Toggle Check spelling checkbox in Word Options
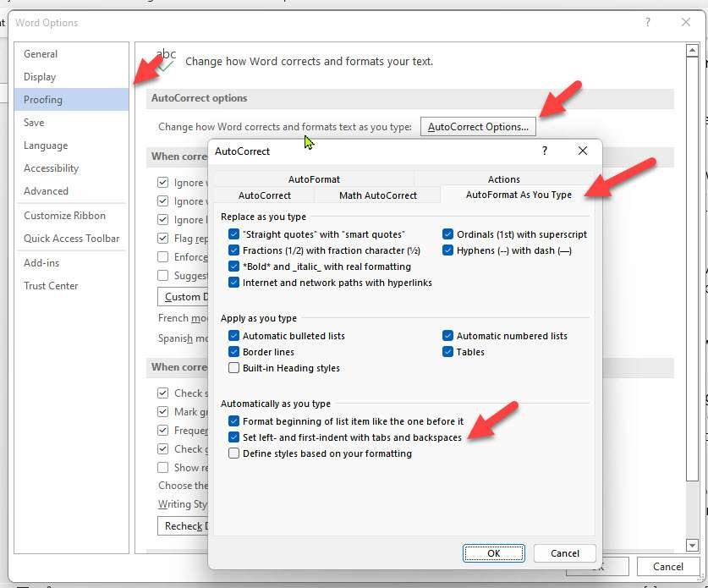Image resolution: width=708 pixels, height=588 pixels. 162,393
